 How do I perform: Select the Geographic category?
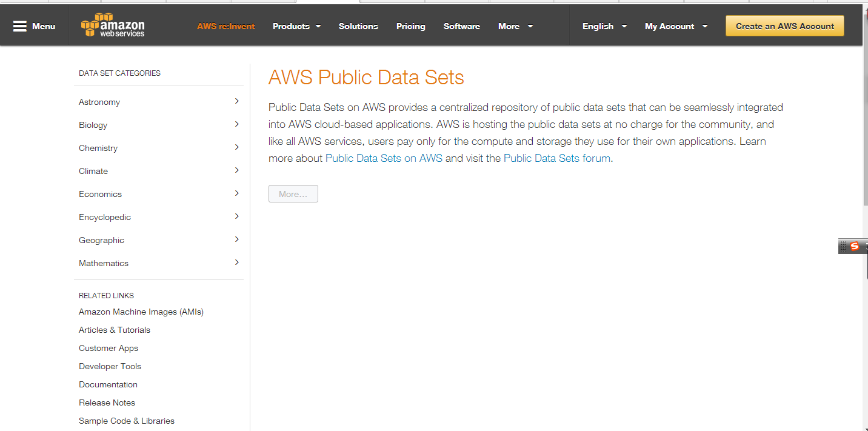pyautogui.click(x=101, y=240)
